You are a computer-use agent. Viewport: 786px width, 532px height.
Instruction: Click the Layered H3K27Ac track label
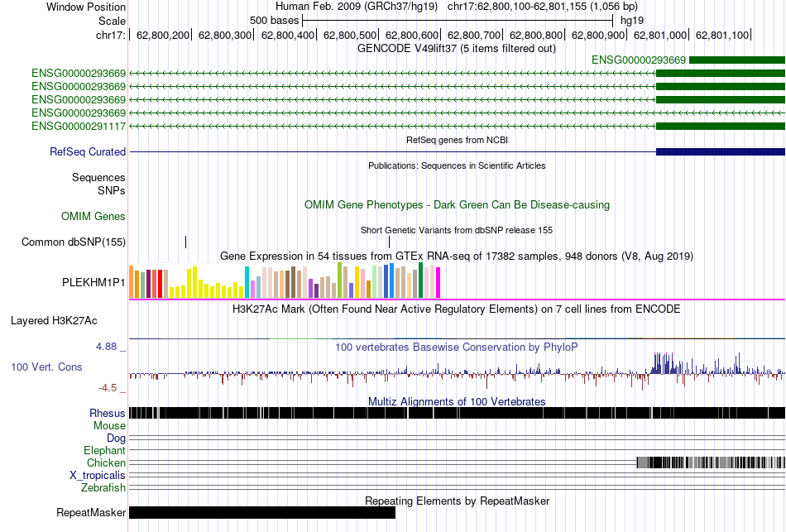(54, 321)
